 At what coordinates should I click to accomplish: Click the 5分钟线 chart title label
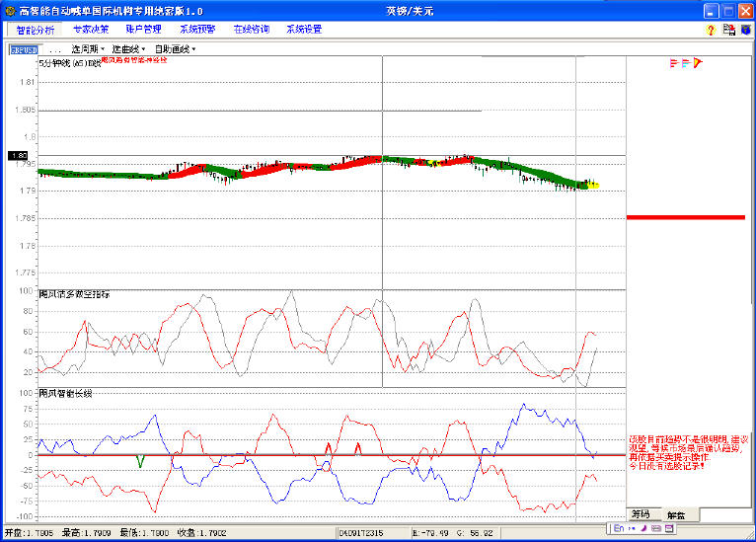70,63
